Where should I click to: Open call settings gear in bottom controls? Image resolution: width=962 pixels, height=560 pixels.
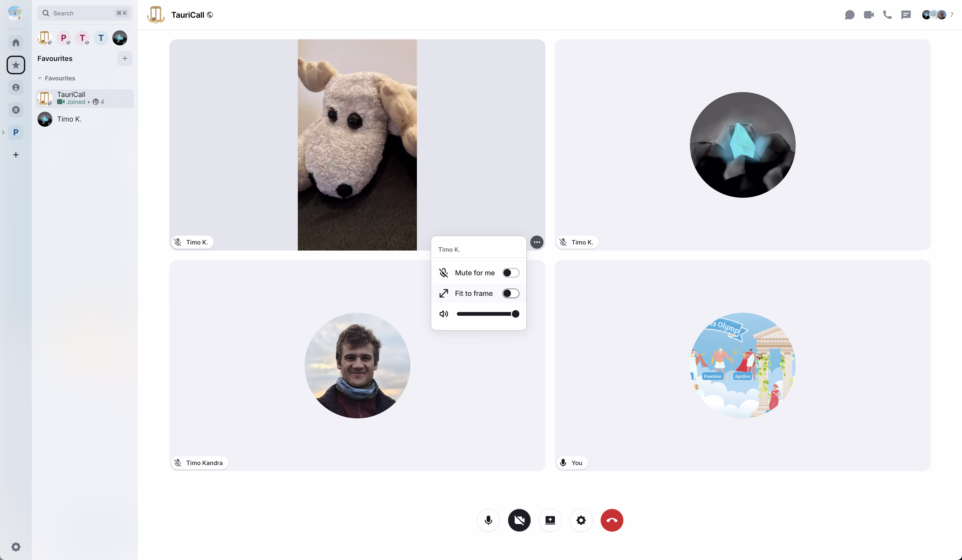[x=581, y=520]
